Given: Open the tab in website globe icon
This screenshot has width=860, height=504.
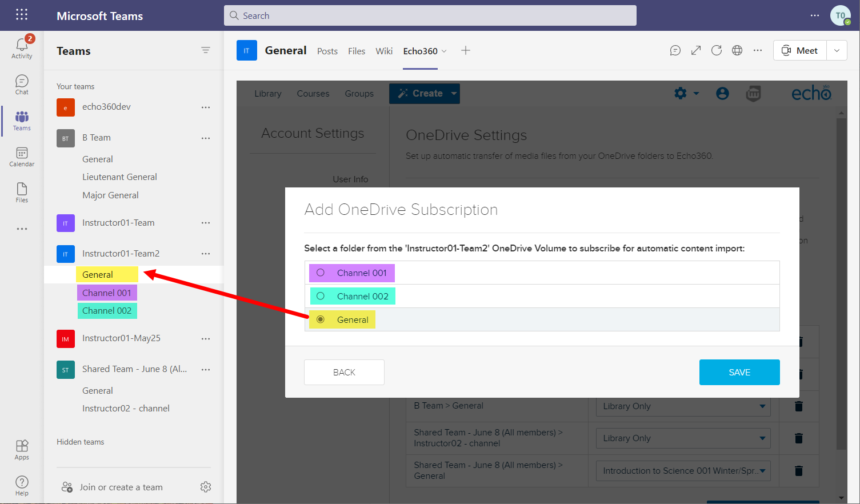Looking at the screenshot, I should click(737, 50).
